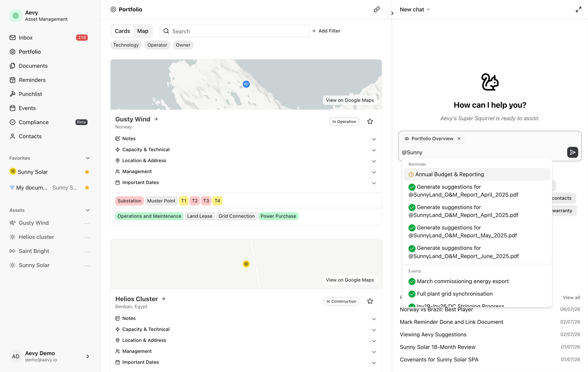Open the Gusty Wind arrow link icon

(156, 119)
